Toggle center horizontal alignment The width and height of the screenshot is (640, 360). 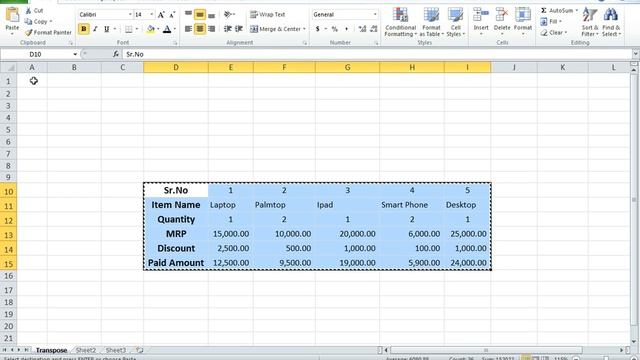(x=200, y=29)
